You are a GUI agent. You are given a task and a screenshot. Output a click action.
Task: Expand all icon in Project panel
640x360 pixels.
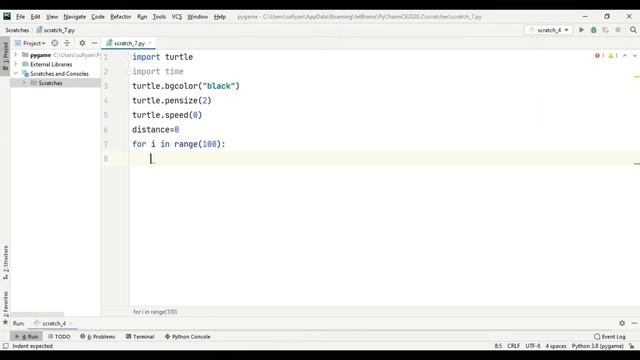pos(67,43)
